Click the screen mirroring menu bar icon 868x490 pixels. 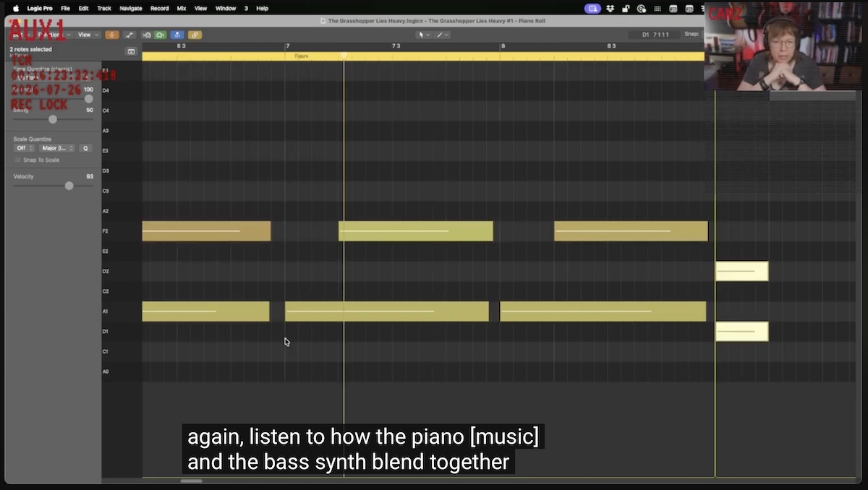coord(593,9)
